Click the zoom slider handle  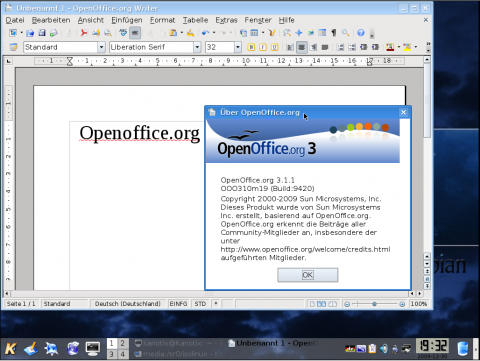click(x=375, y=304)
